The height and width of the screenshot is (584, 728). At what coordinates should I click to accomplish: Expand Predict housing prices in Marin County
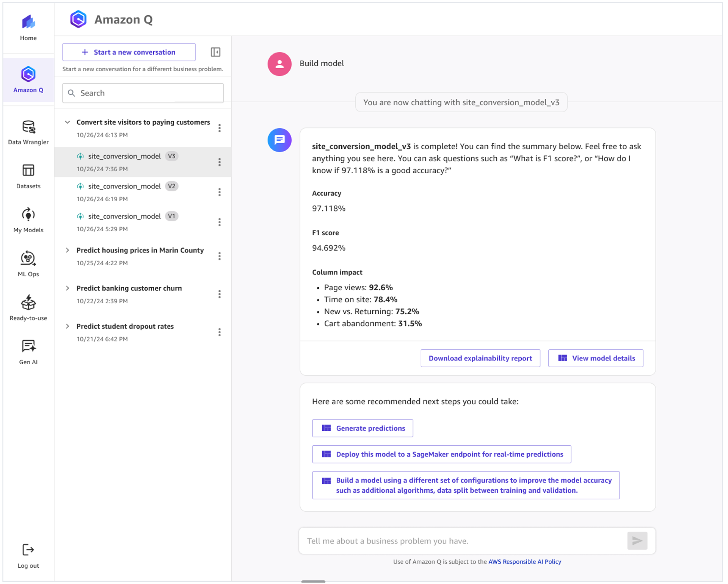tap(67, 250)
